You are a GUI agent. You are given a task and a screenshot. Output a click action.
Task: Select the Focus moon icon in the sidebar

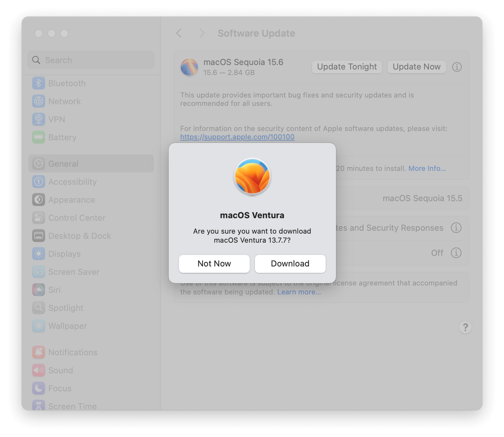[39, 388]
